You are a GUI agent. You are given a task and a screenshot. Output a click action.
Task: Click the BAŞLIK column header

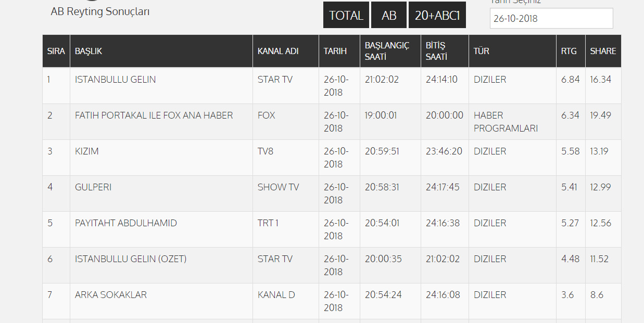[89, 51]
